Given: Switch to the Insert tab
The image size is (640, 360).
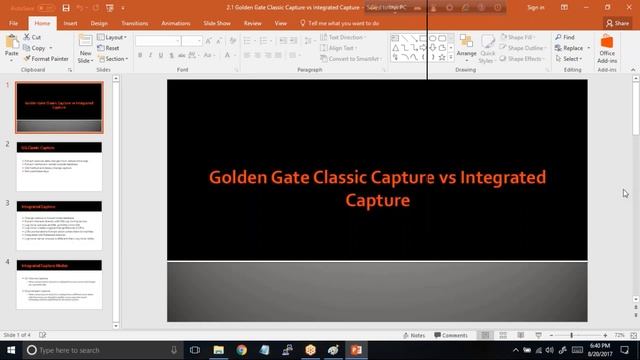Looking at the screenshot, I should click(70, 23).
